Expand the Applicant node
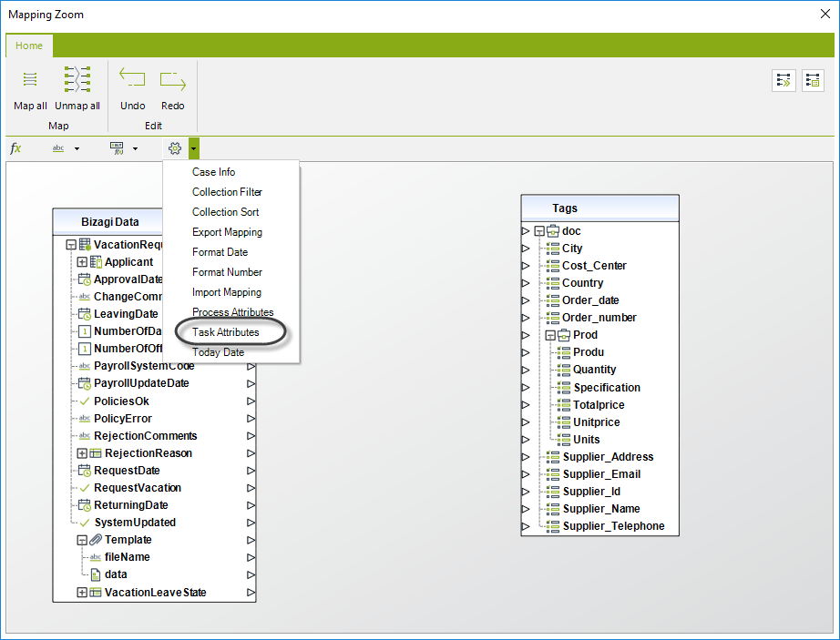The image size is (840, 640). pyautogui.click(x=82, y=262)
